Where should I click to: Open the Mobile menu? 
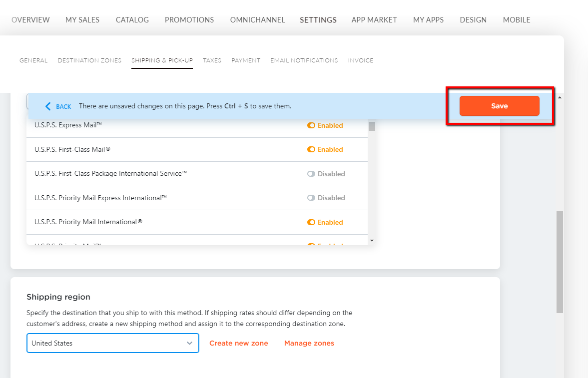tap(517, 20)
